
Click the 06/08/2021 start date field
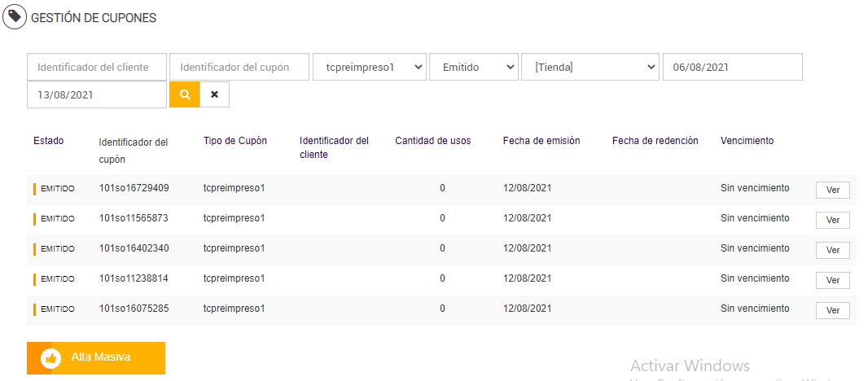(x=732, y=68)
